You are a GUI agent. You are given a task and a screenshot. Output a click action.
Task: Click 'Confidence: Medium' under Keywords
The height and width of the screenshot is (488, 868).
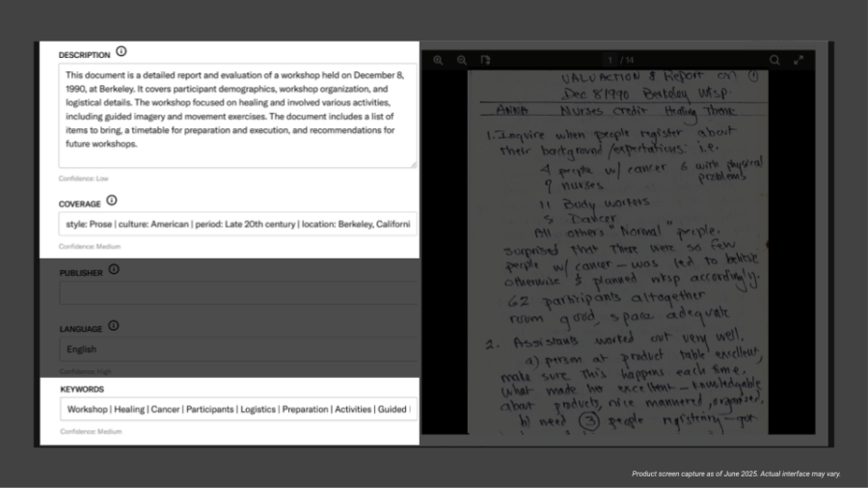click(x=91, y=431)
